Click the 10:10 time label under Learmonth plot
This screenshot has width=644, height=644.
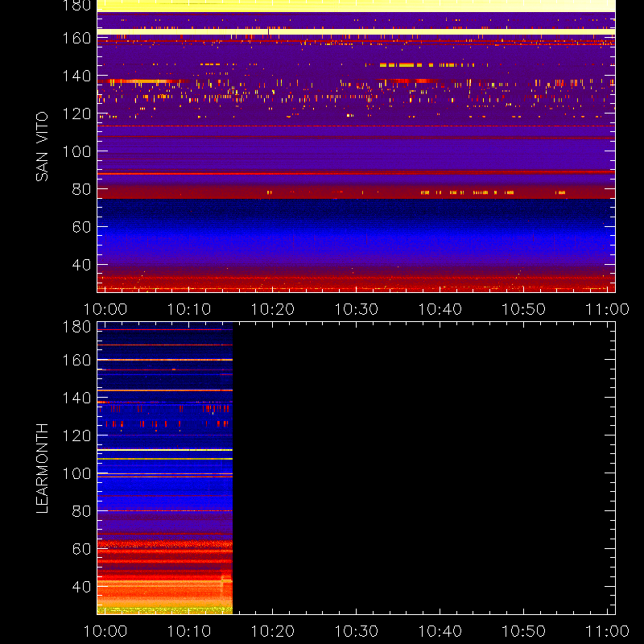click(x=189, y=631)
